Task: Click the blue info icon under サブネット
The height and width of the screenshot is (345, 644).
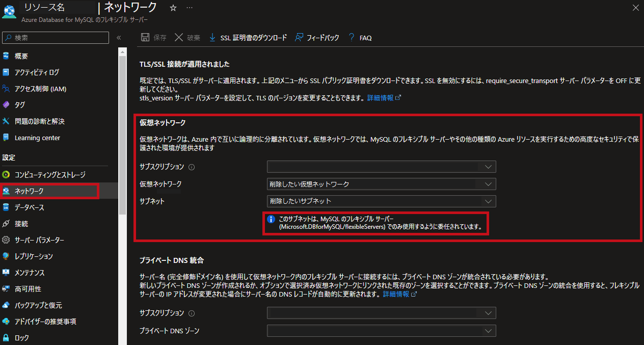Action: point(272,219)
